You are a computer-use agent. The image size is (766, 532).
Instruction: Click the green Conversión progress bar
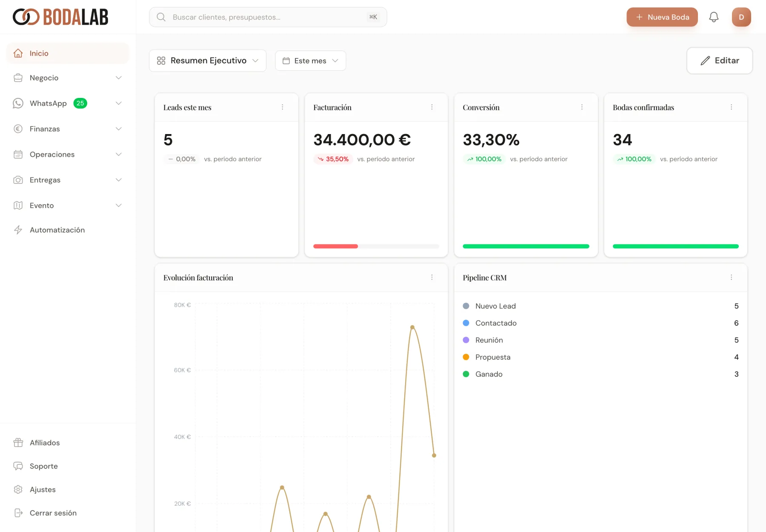(x=526, y=246)
